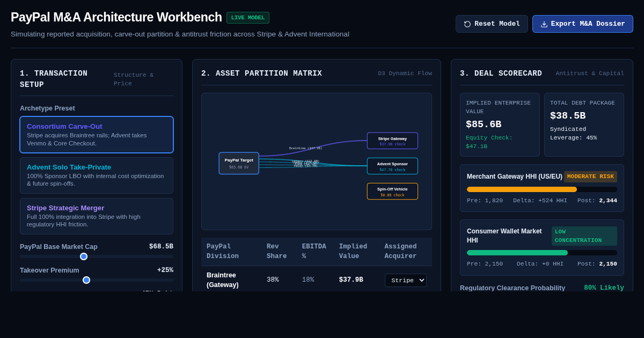The height and width of the screenshot is (338, 644).
Task: Click the EBITDA % column header
Action: coord(314,251)
